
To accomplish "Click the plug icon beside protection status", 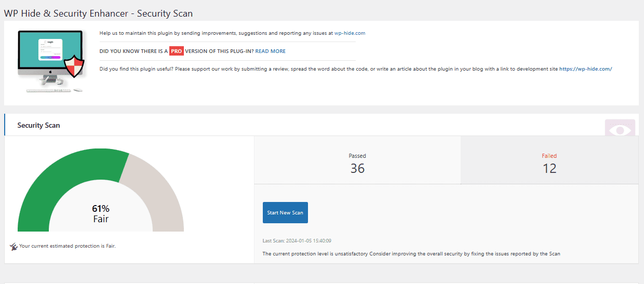I will (x=14, y=246).
